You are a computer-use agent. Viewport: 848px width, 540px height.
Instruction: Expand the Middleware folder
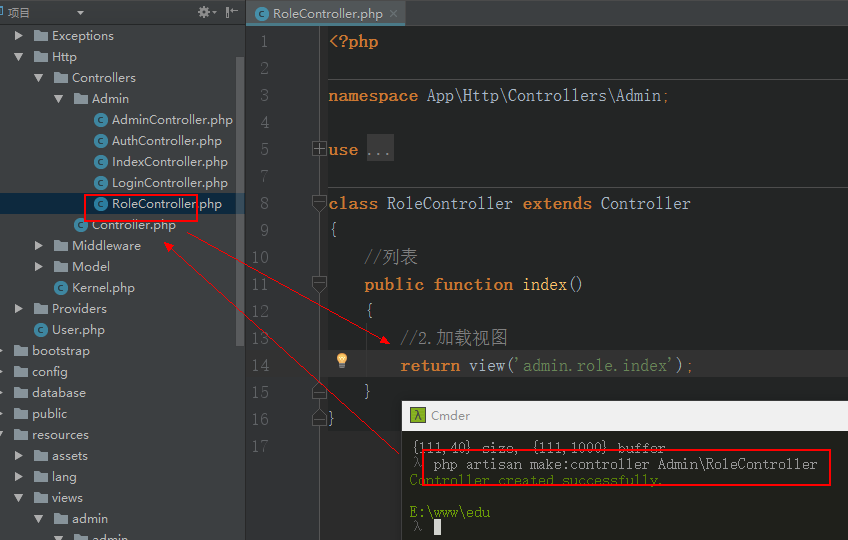pos(39,246)
